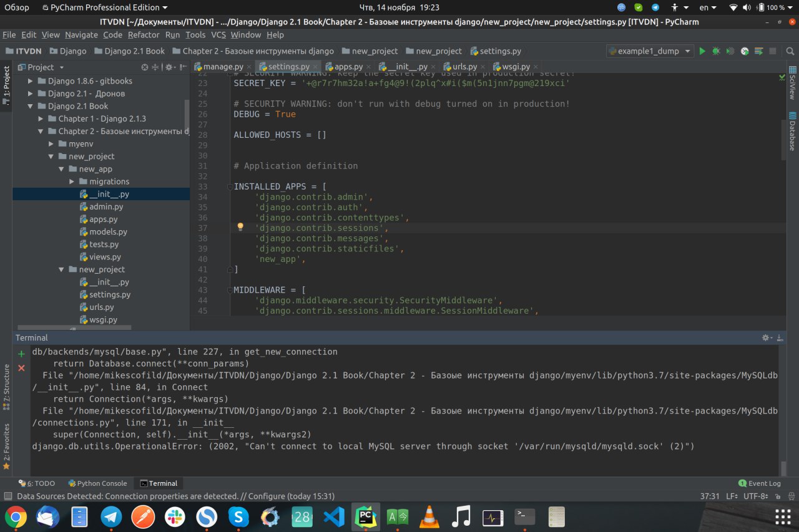This screenshot has height=532, width=799.
Task: Open Terminal panel gear settings
Action: 767,337
